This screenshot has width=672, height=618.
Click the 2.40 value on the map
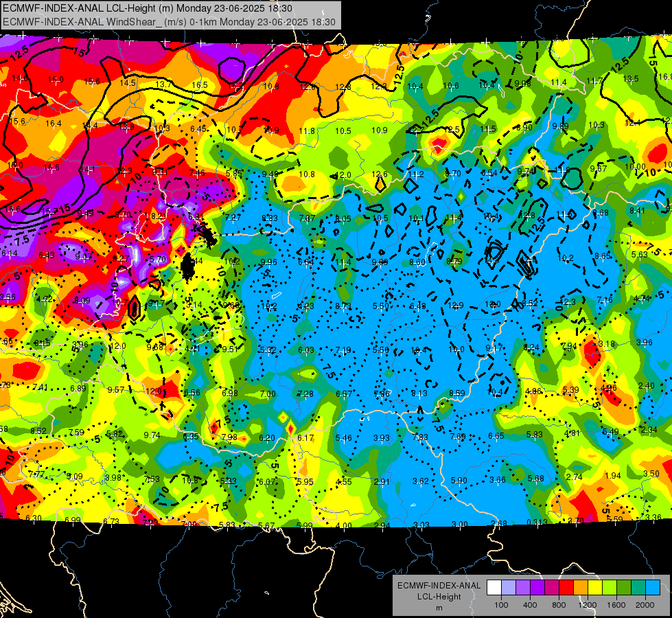coord(647,386)
